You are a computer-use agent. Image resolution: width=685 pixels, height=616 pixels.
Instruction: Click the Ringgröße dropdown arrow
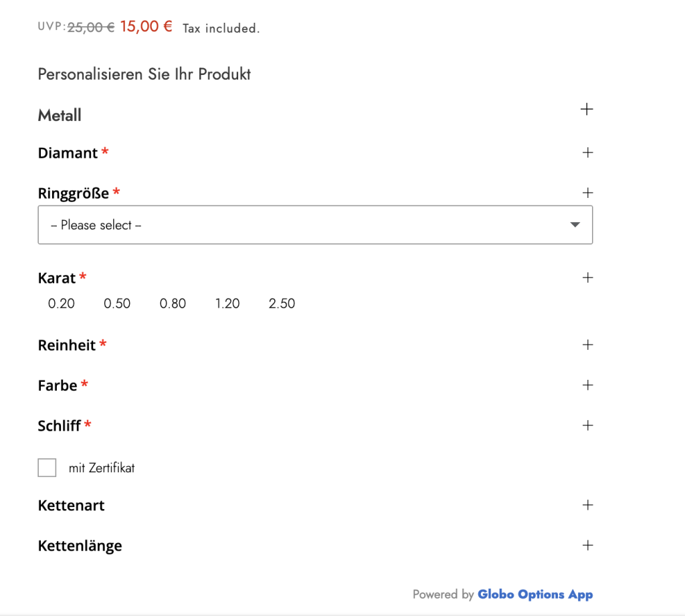(575, 225)
